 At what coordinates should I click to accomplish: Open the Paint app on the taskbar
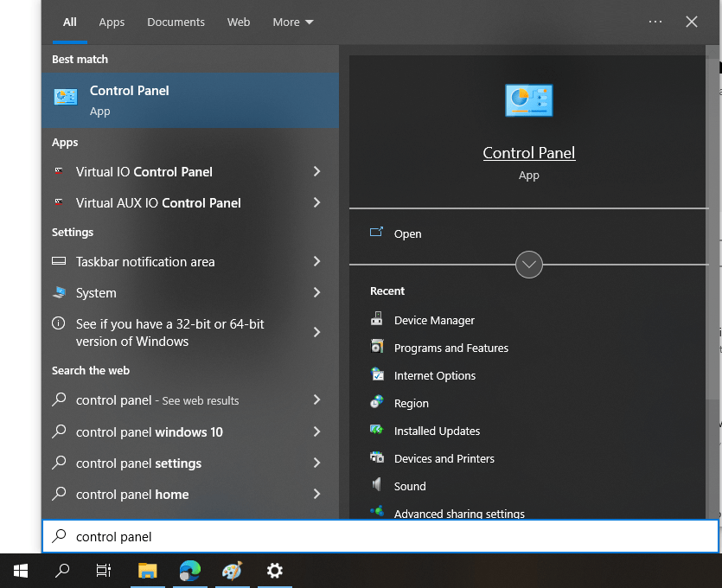(x=232, y=571)
